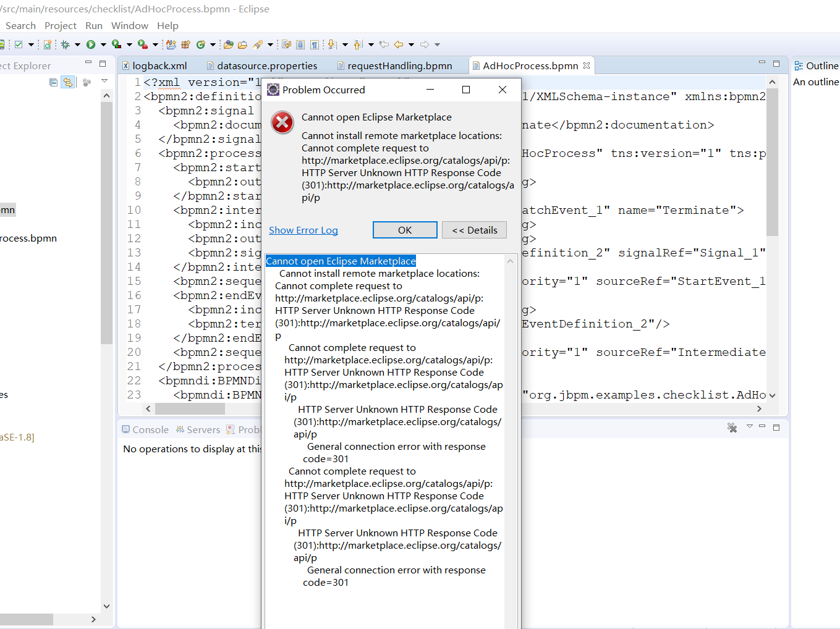
Task: Click the New Java Package toolbar icon
Action: pyautogui.click(x=186, y=44)
